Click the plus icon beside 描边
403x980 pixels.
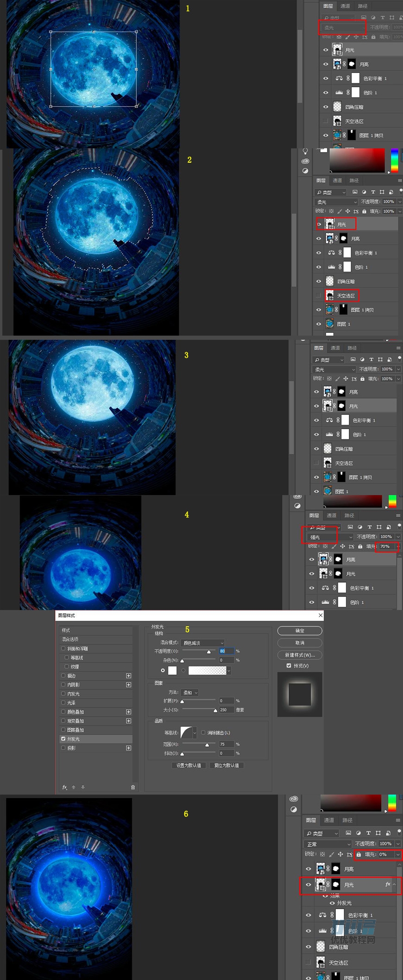[128, 676]
